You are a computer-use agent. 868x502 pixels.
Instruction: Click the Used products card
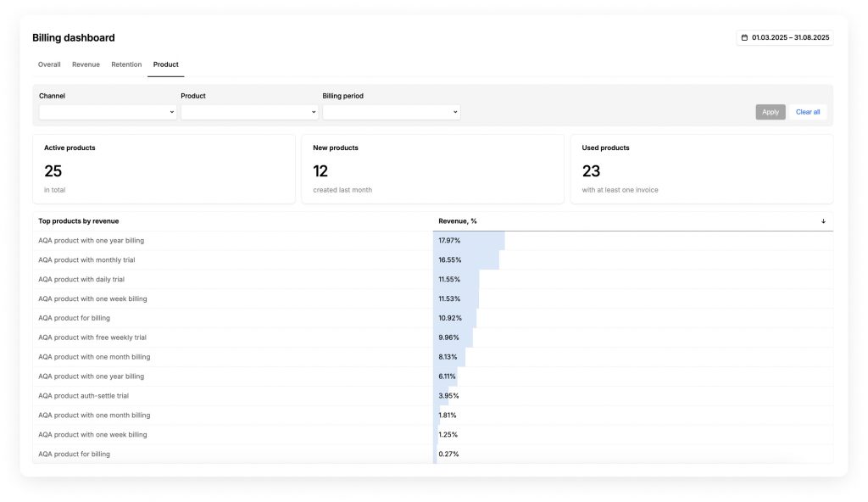click(701, 169)
